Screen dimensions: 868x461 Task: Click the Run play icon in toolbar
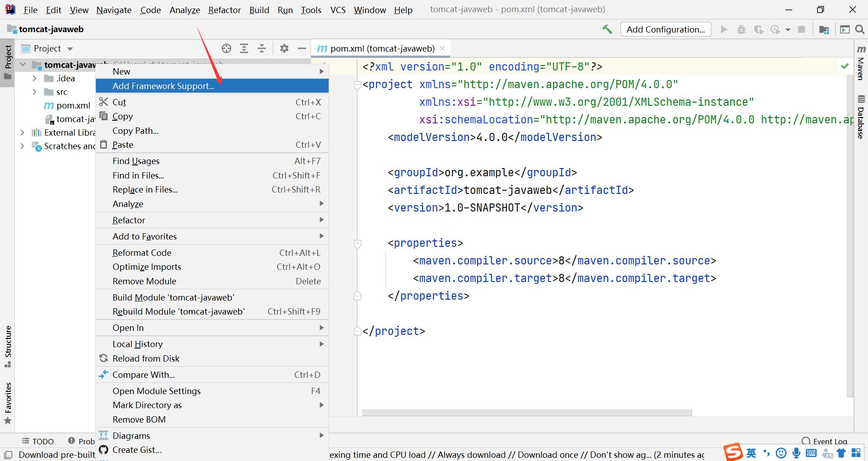click(724, 29)
